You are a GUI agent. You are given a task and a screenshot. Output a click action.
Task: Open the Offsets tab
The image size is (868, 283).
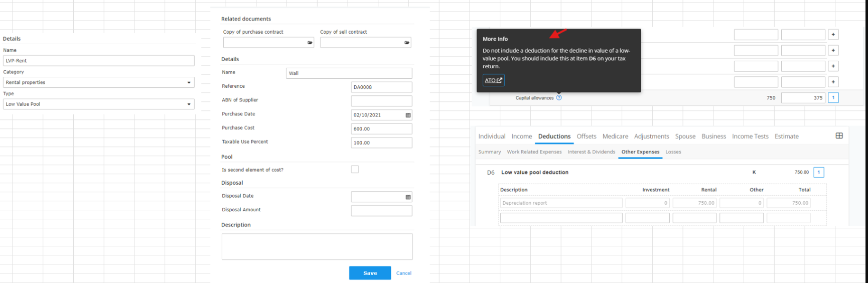(587, 136)
